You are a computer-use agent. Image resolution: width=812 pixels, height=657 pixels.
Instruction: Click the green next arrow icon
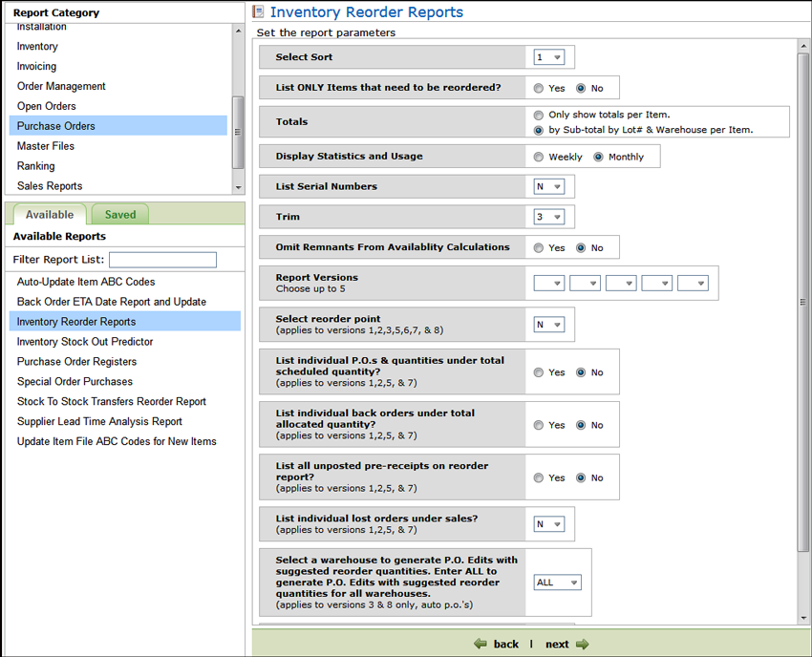coord(582,644)
